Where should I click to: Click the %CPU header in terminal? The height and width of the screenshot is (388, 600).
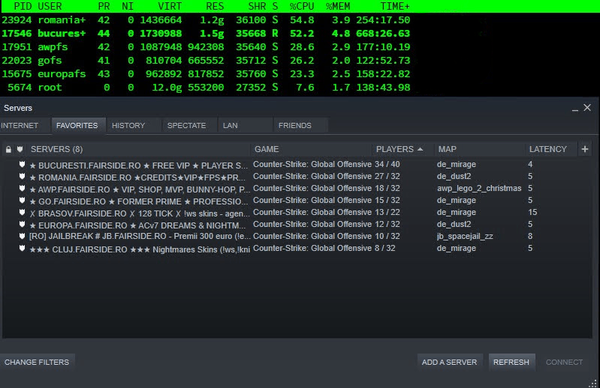pyautogui.click(x=302, y=7)
